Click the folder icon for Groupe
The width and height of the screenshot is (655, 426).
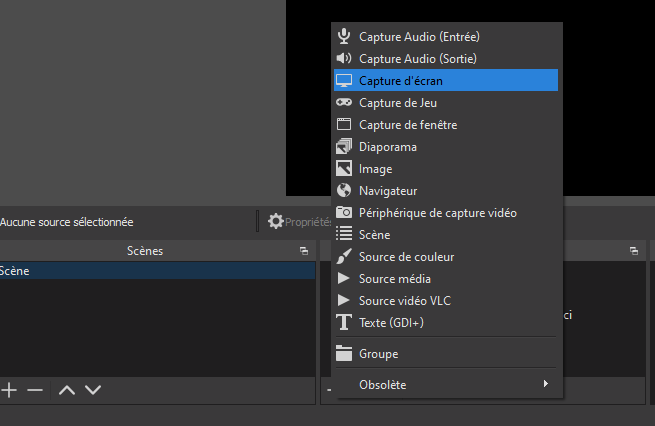[344, 353]
